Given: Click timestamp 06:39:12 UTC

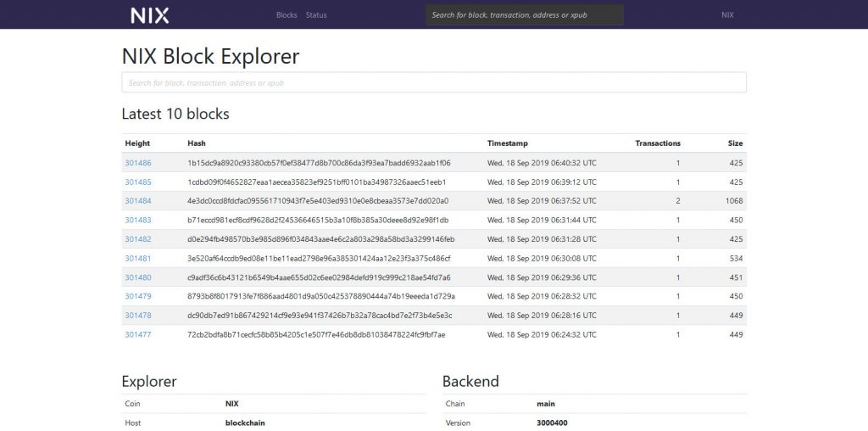Looking at the screenshot, I should click(542, 182).
